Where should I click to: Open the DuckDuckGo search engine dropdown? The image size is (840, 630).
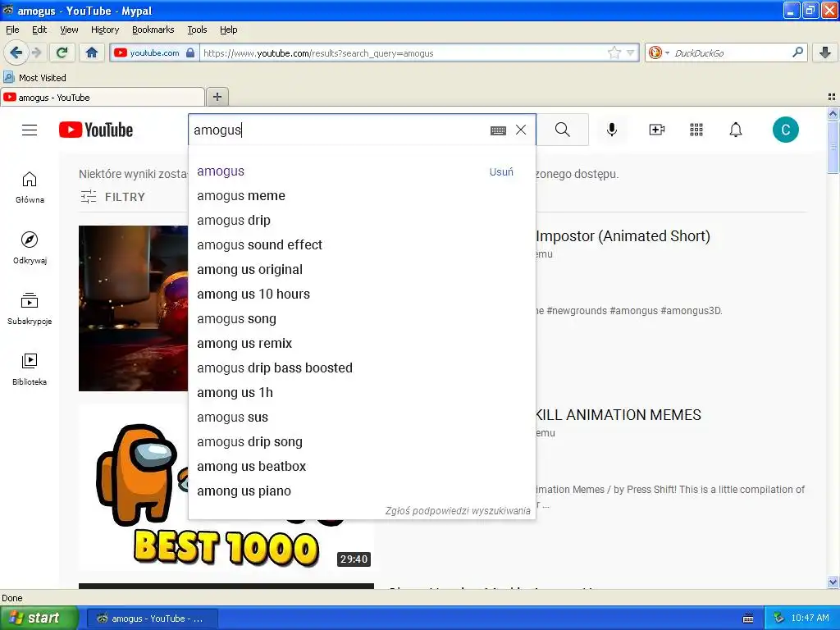click(x=659, y=52)
